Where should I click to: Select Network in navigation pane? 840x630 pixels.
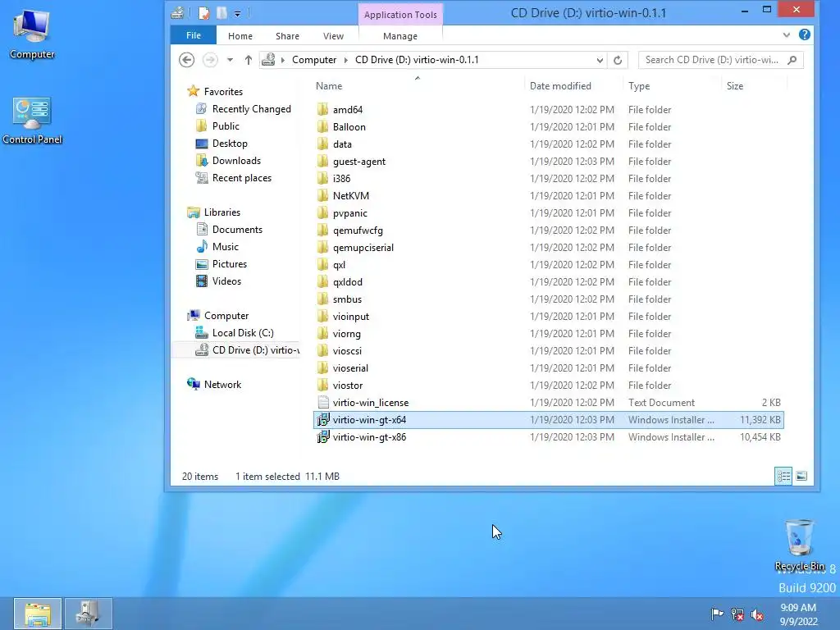tap(222, 384)
